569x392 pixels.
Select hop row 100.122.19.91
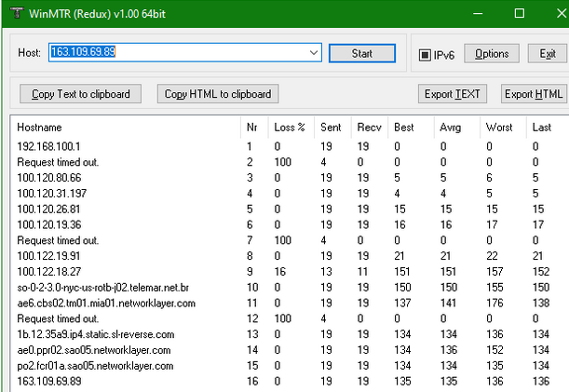coord(290,256)
